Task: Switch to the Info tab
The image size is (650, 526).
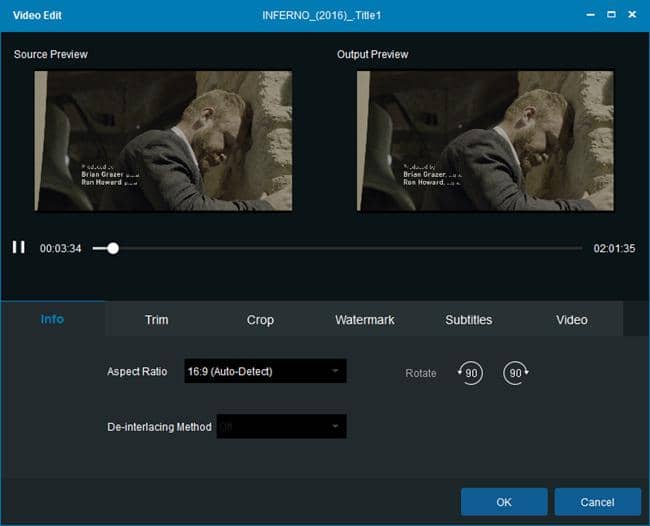Action: [52, 319]
